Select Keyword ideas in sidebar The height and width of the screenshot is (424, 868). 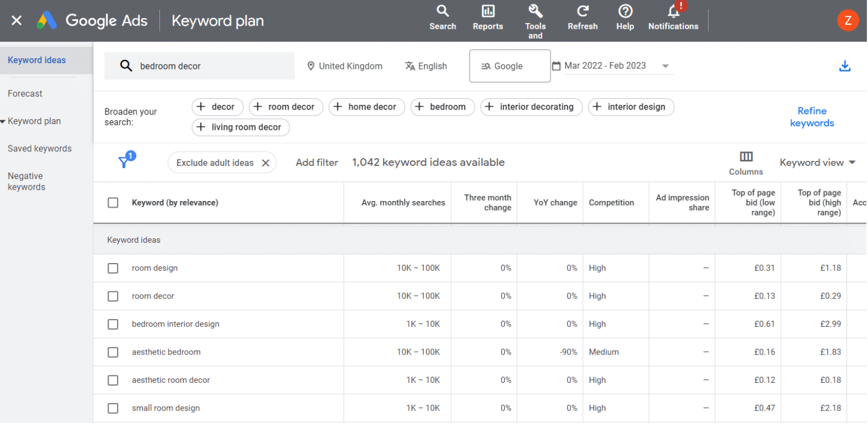point(46,60)
